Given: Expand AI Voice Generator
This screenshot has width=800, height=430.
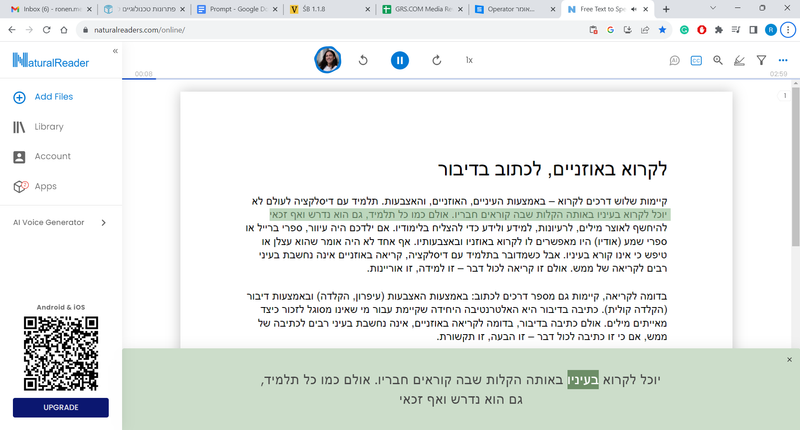Looking at the screenshot, I should coord(61,222).
